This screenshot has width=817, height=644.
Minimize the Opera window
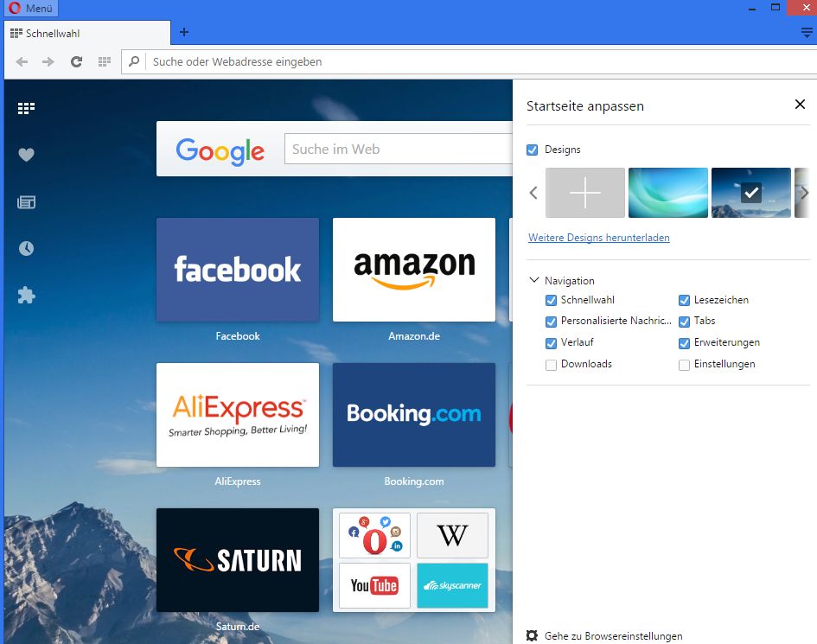(x=752, y=9)
